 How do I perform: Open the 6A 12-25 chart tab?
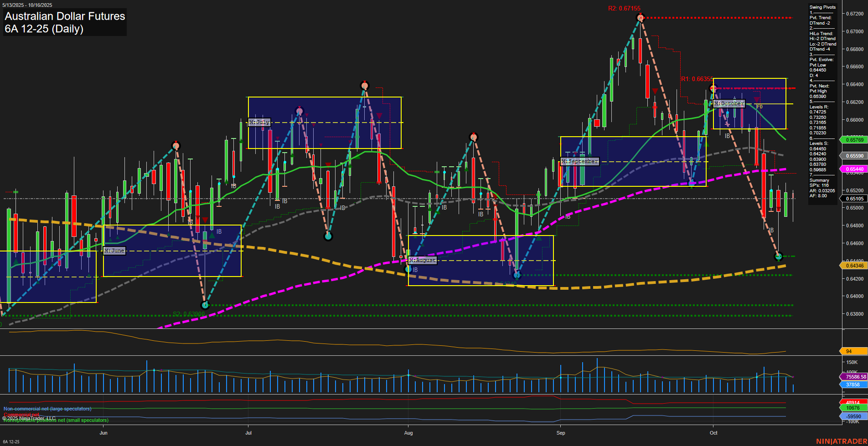point(11,441)
